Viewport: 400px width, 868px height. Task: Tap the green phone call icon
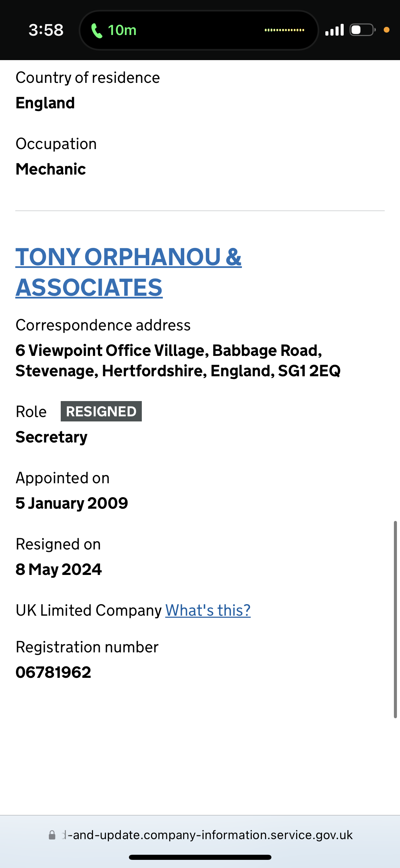tap(97, 31)
